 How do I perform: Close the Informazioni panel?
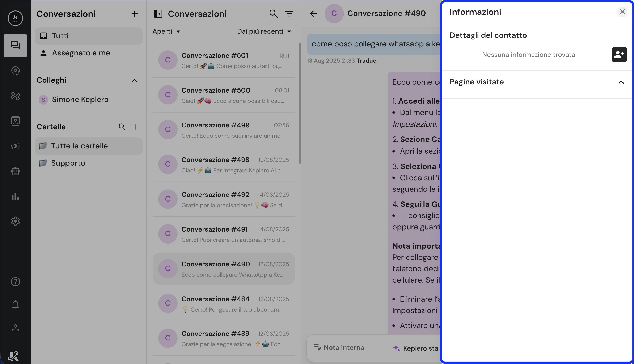click(622, 12)
